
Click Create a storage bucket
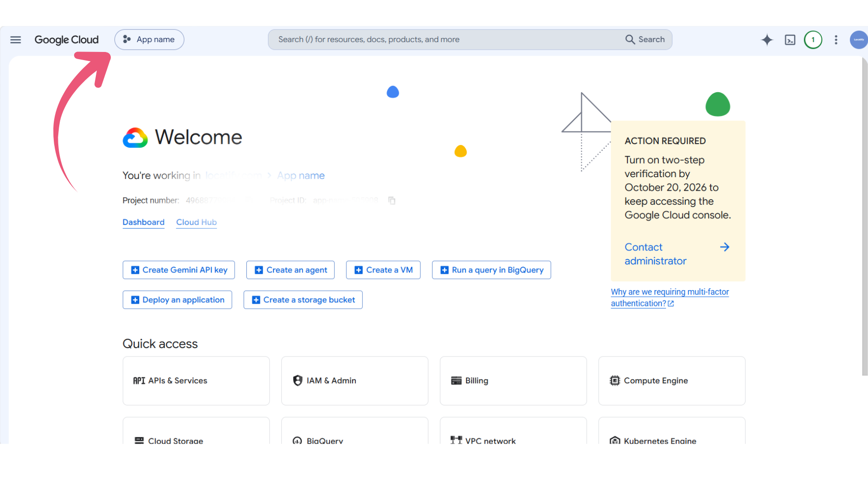point(303,300)
